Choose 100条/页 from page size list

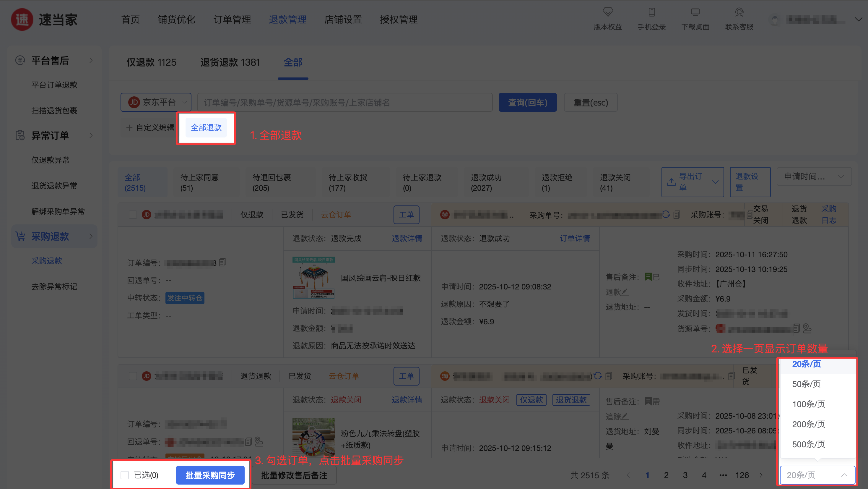tap(808, 404)
